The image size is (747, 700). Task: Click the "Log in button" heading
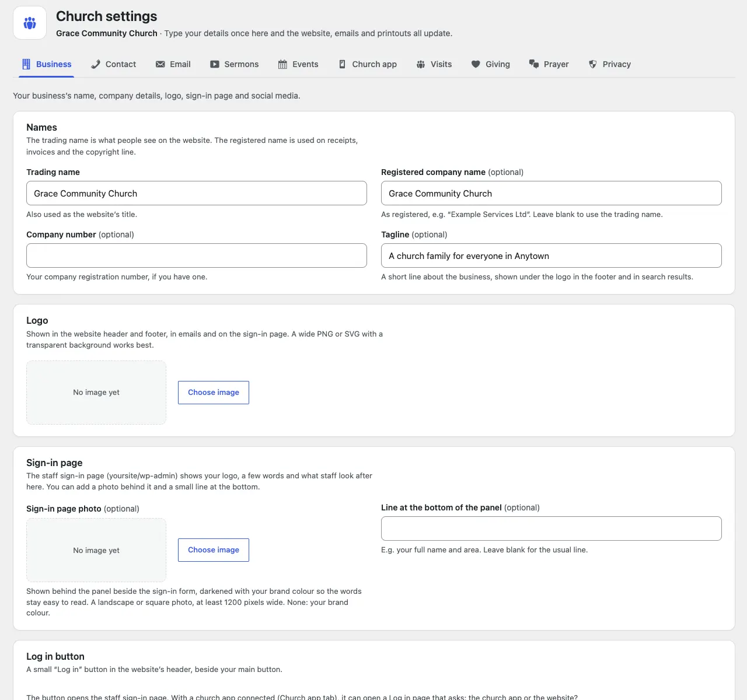click(x=55, y=656)
